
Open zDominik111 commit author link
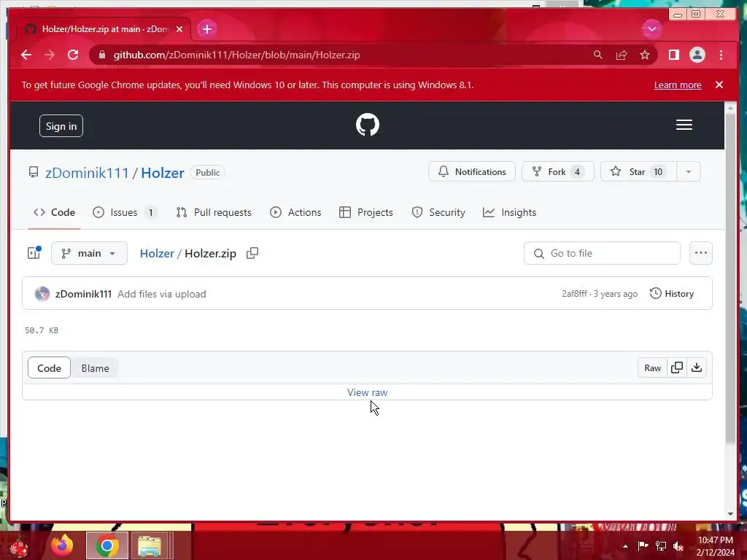click(83, 294)
